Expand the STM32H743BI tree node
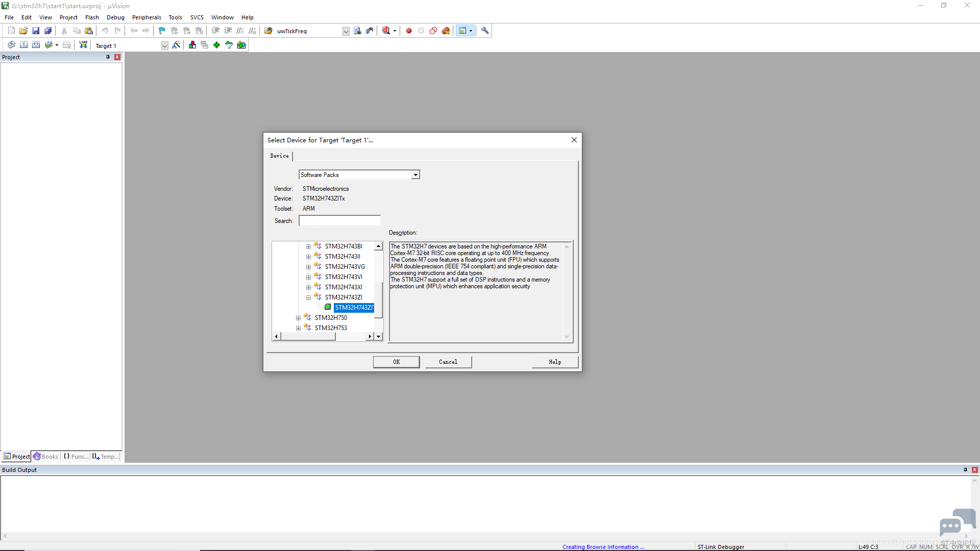Viewport: 980px width, 551px height. [x=308, y=247]
